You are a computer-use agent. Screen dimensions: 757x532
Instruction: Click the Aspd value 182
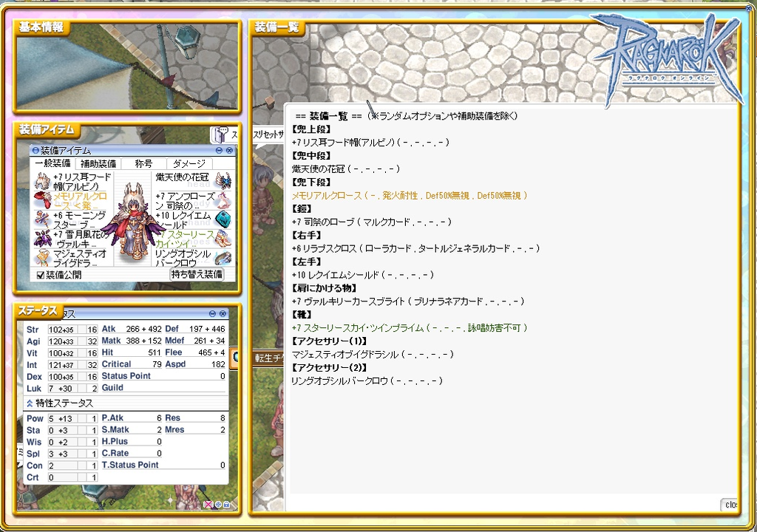click(x=218, y=364)
